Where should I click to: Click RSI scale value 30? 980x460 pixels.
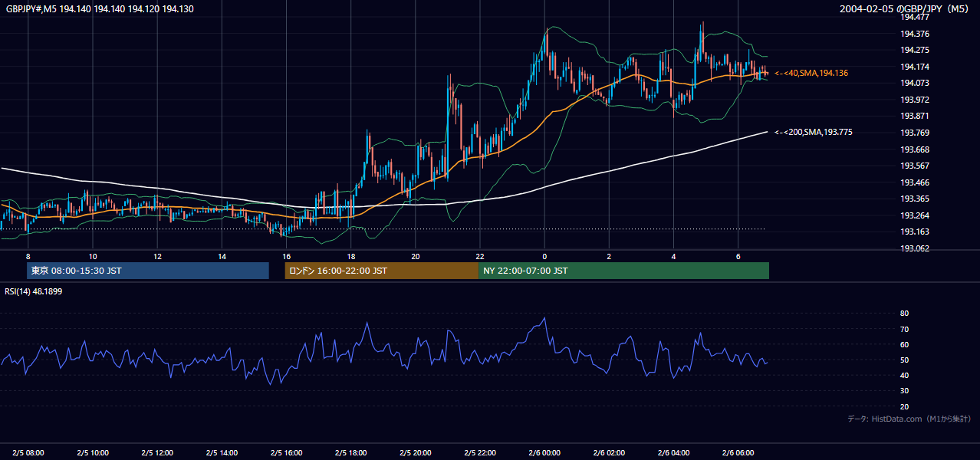click(x=904, y=391)
